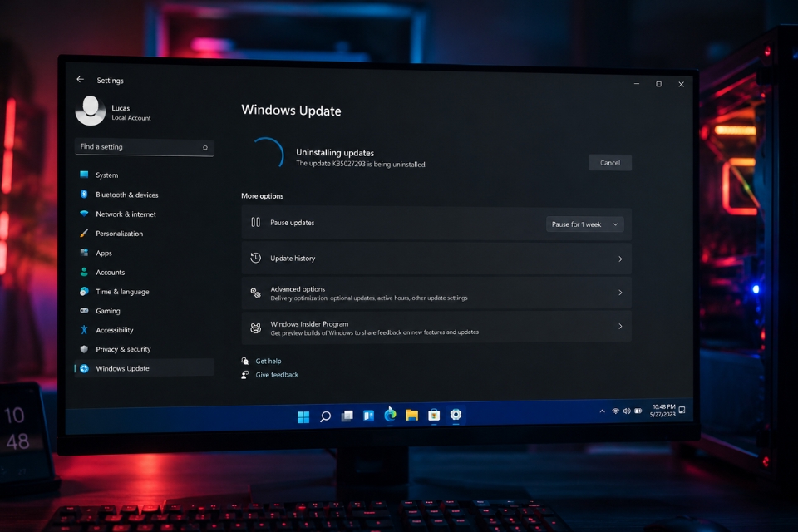This screenshot has width=798, height=532.
Task: Click 'The update KB5027293 is being uninstalled' text
Action: point(362,164)
